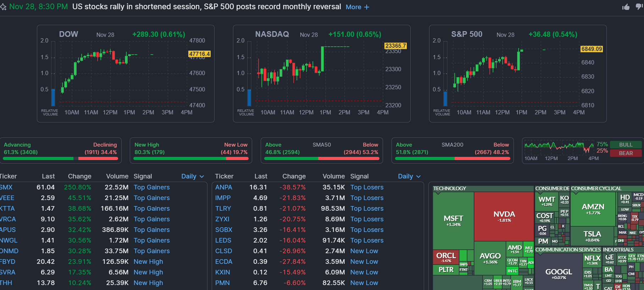Click the TLRY ticker in the losers table

coord(223,209)
